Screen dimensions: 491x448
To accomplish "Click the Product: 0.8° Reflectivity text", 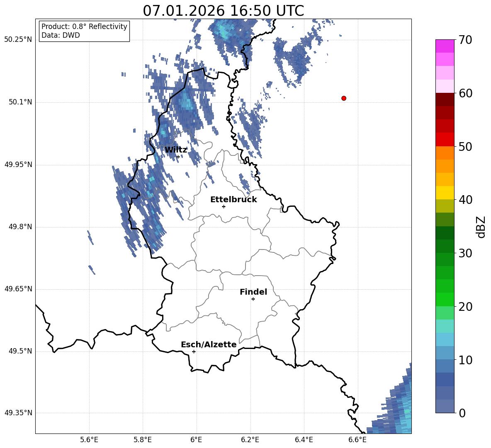I will [x=84, y=27].
